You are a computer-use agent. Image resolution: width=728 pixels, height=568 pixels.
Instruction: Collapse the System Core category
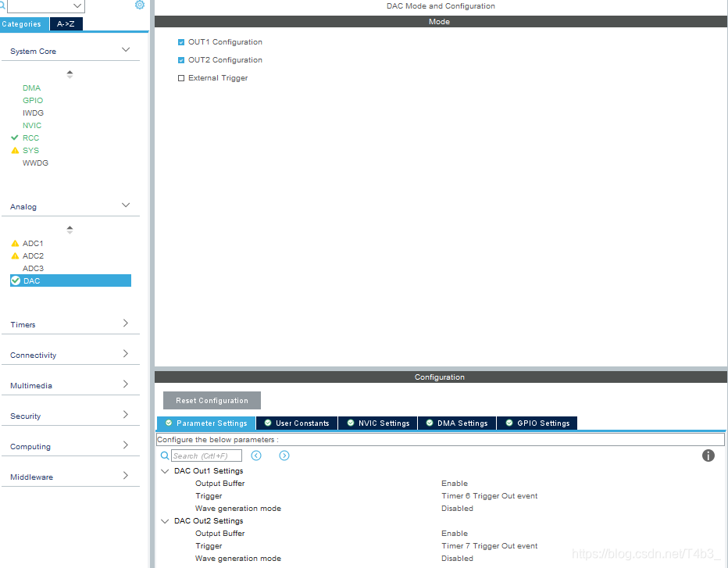125,50
